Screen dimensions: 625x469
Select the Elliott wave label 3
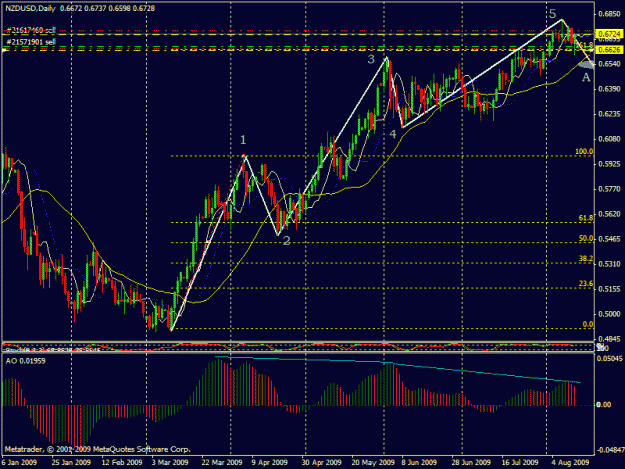[x=371, y=59]
